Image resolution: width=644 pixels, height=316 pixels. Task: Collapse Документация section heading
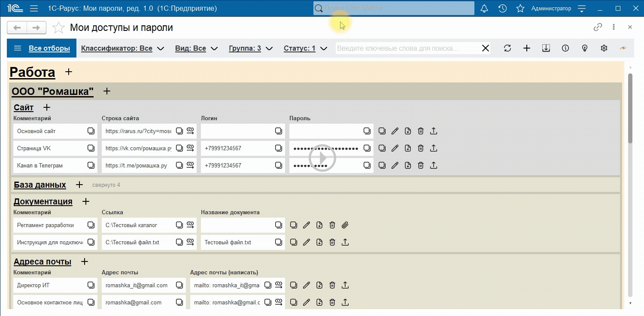click(x=43, y=202)
